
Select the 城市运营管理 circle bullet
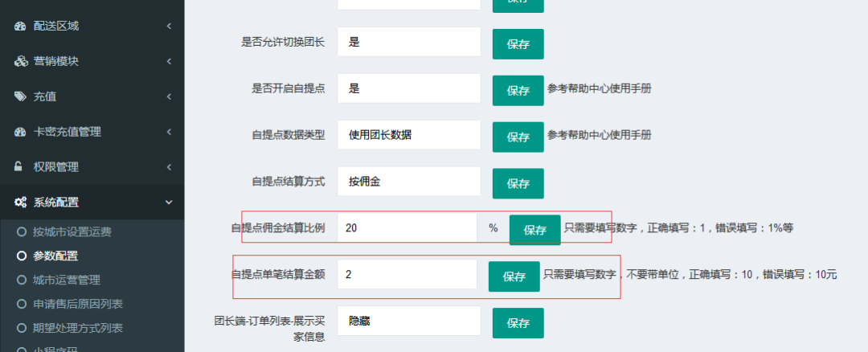22,280
